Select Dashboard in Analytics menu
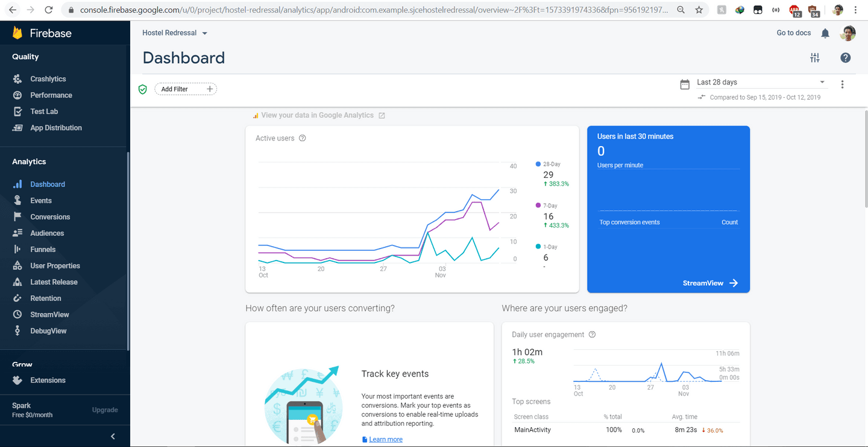Viewport: 868px width, 447px height. [48, 185]
